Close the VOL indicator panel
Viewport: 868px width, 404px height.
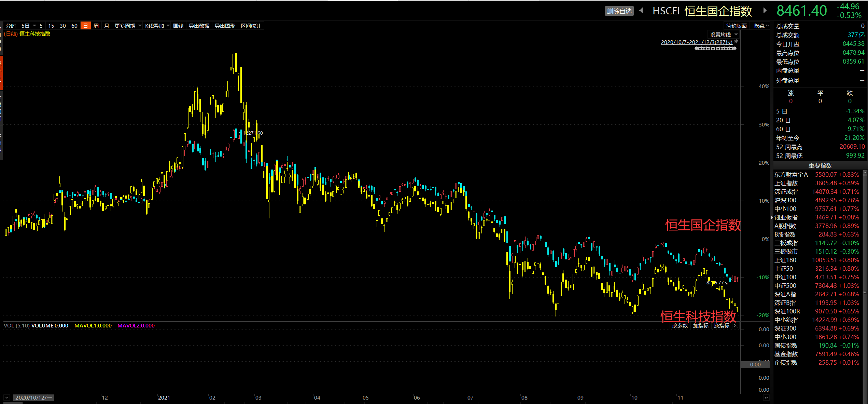click(x=736, y=326)
